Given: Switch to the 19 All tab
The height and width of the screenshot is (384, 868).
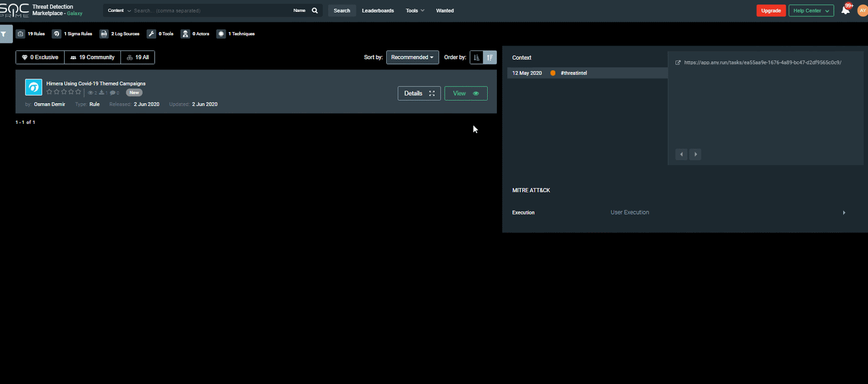Looking at the screenshot, I should (138, 58).
